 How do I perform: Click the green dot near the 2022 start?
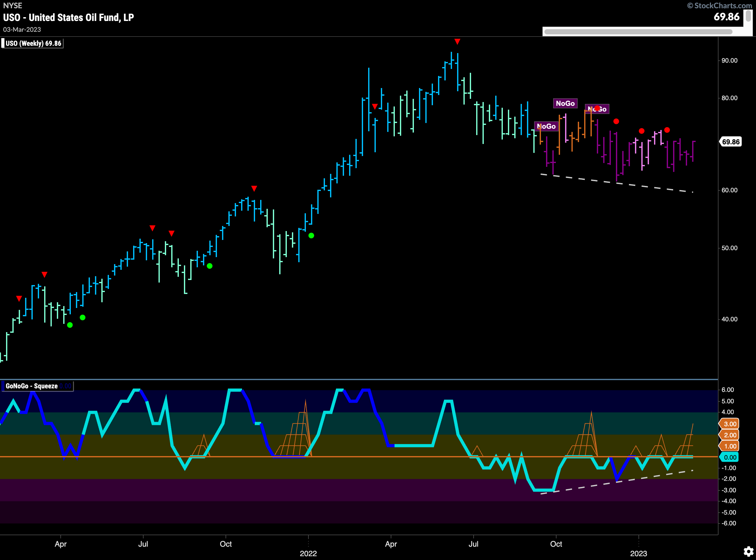pyautogui.click(x=311, y=236)
